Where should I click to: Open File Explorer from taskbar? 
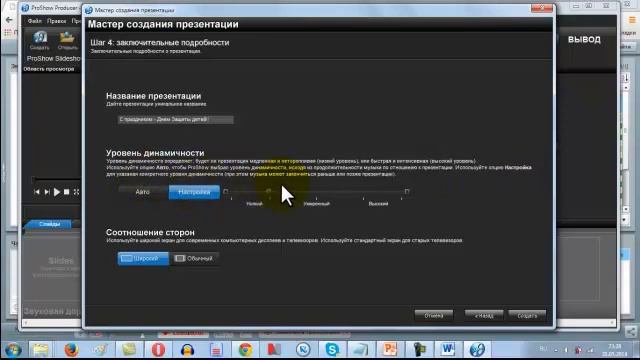41,350
